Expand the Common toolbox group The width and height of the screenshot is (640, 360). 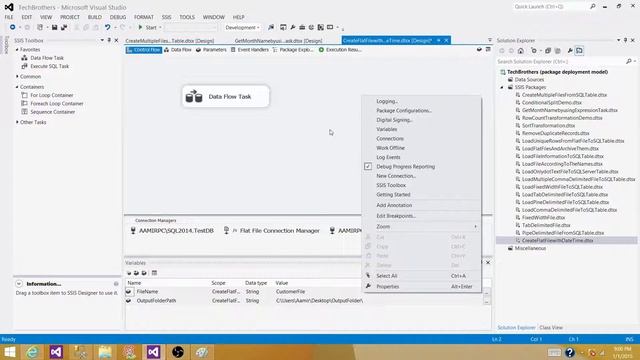(x=17, y=76)
